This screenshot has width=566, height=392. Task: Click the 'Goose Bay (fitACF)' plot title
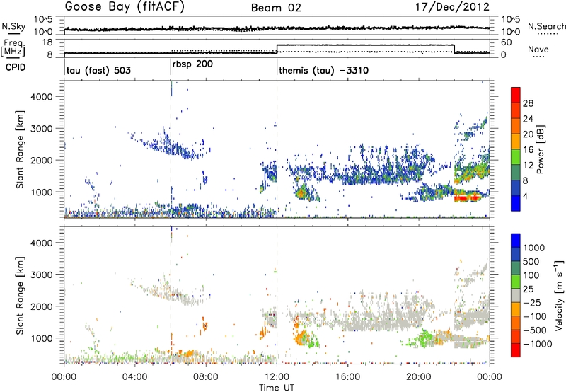click(x=125, y=7)
